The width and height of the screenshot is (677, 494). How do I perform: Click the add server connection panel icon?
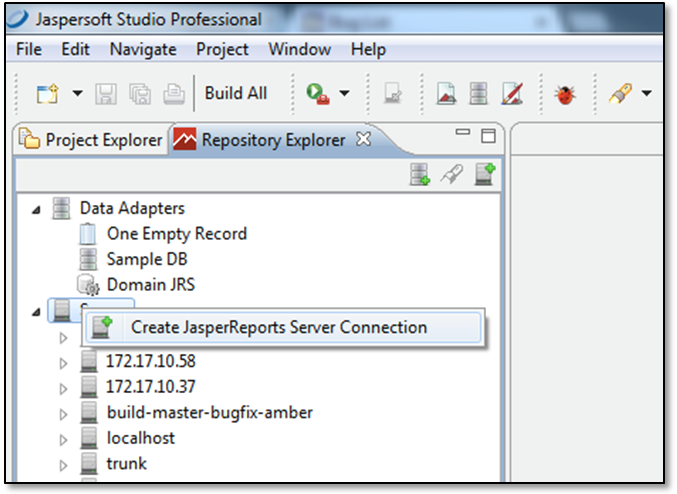pyautogui.click(x=484, y=174)
